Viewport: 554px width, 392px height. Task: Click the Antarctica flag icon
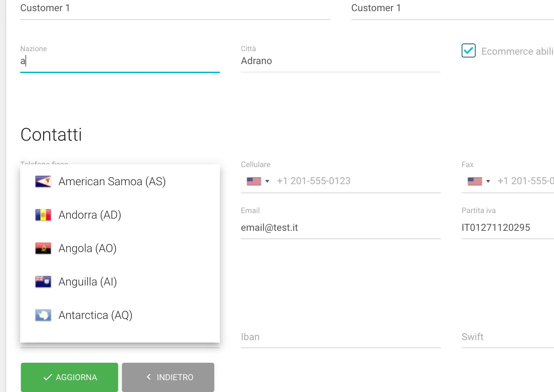[x=43, y=315]
